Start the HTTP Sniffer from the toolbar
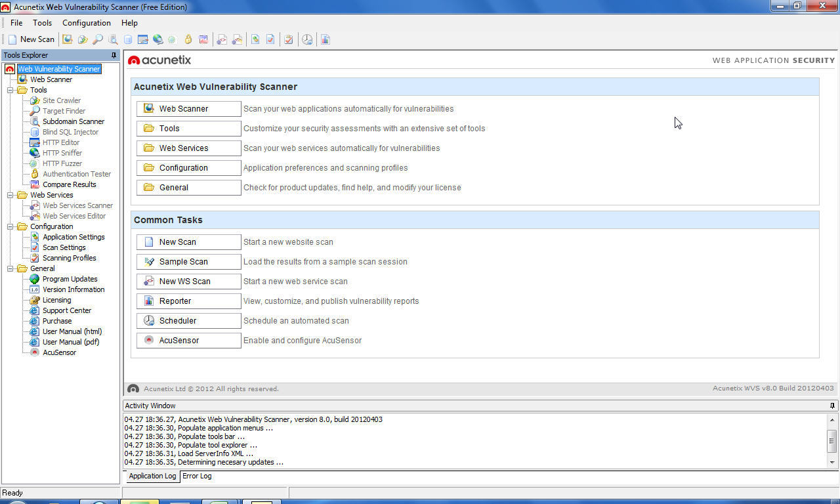840x504 pixels. click(x=158, y=39)
